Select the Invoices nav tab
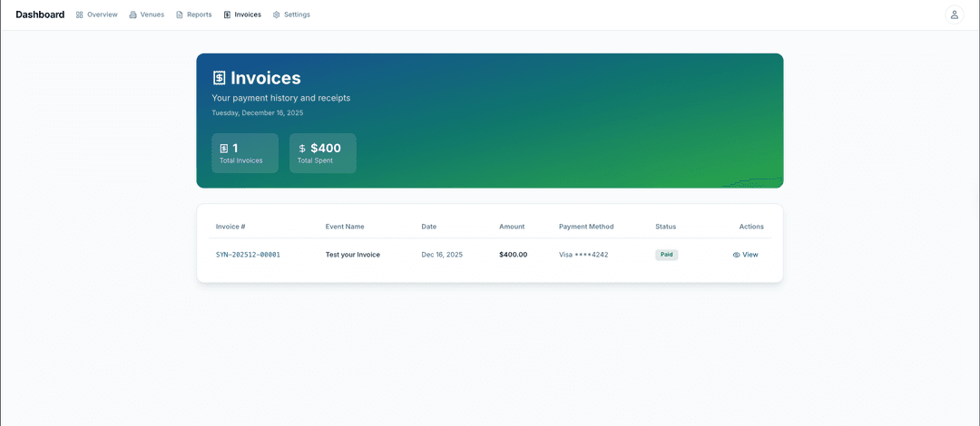The image size is (980, 426). [242, 15]
